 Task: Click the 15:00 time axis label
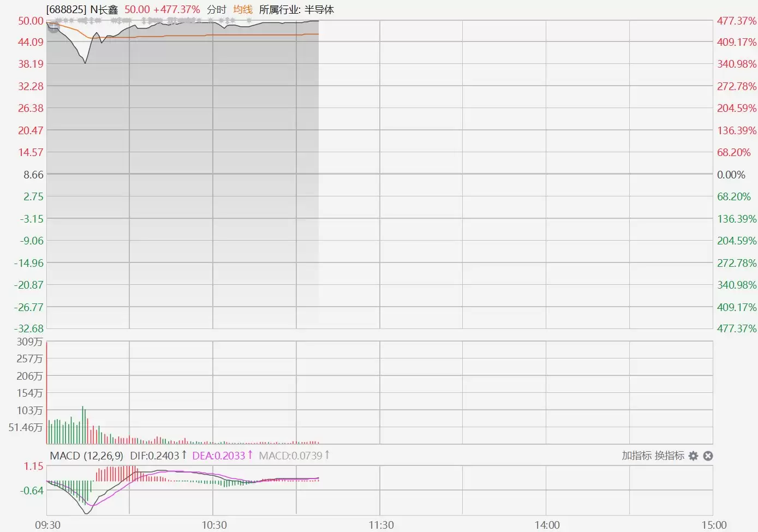pyautogui.click(x=714, y=525)
